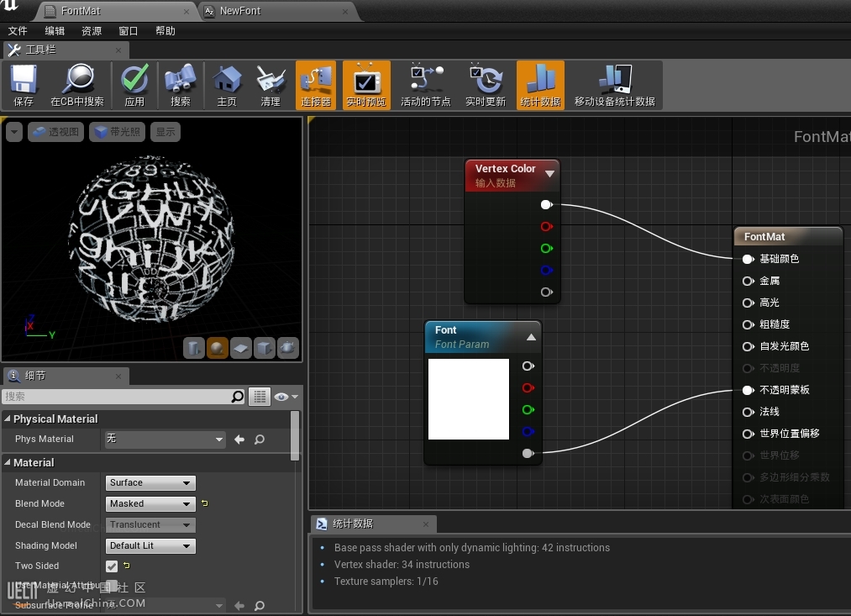This screenshot has height=616, width=851.
Task: Click the 透视图 (Perspective) viewport button
Action: (56, 131)
